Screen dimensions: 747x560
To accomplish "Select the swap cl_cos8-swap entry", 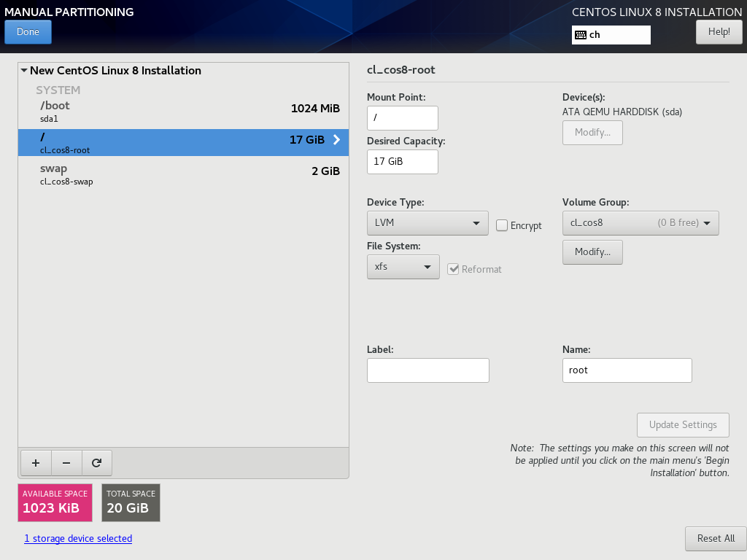I will point(183,174).
